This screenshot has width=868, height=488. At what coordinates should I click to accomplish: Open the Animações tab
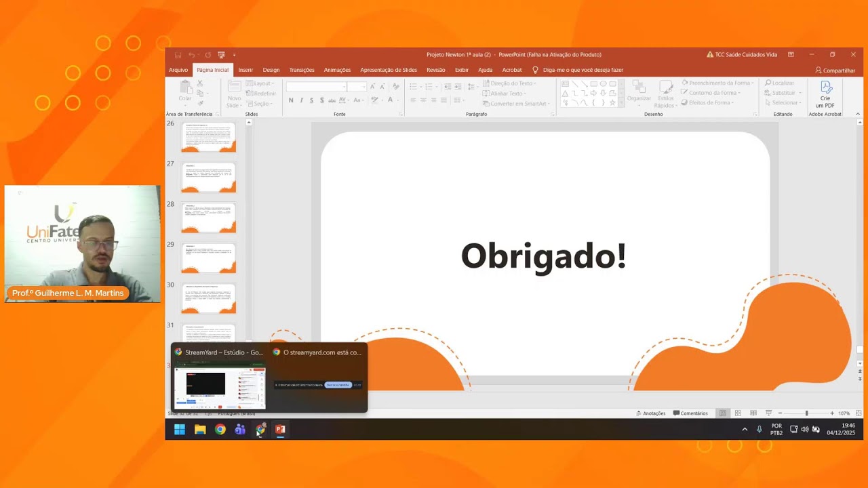pyautogui.click(x=337, y=70)
